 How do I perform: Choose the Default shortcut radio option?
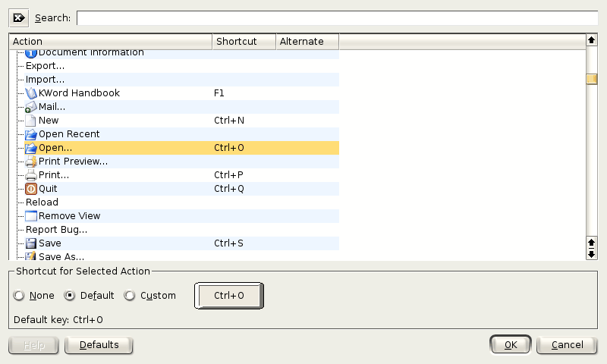tap(71, 296)
